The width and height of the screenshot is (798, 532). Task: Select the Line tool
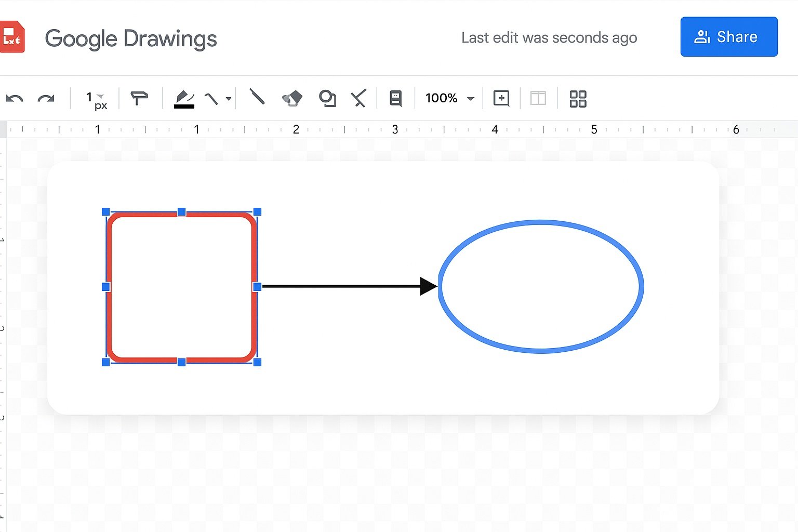point(257,98)
